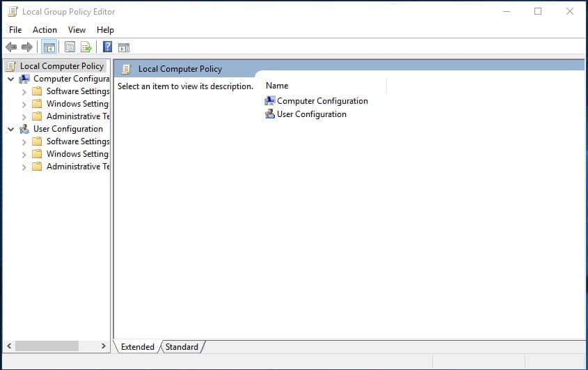This screenshot has width=588, height=370.
Task: Expand Administrative Templates under User Configuration
Action: tap(24, 167)
